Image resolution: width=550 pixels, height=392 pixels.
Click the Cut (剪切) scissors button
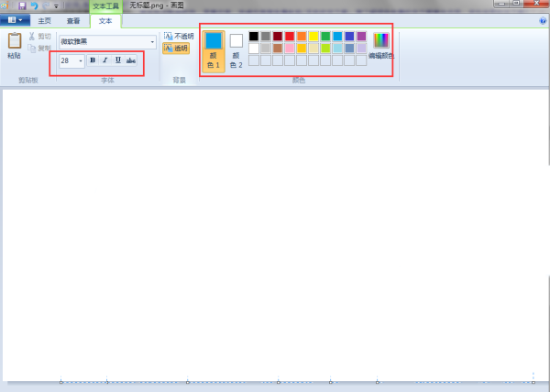click(39, 36)
